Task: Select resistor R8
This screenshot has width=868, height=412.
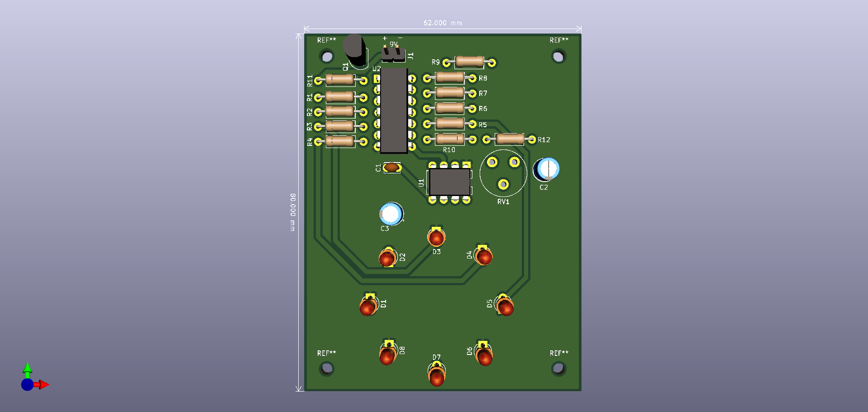Action: [x=450, y=78]
